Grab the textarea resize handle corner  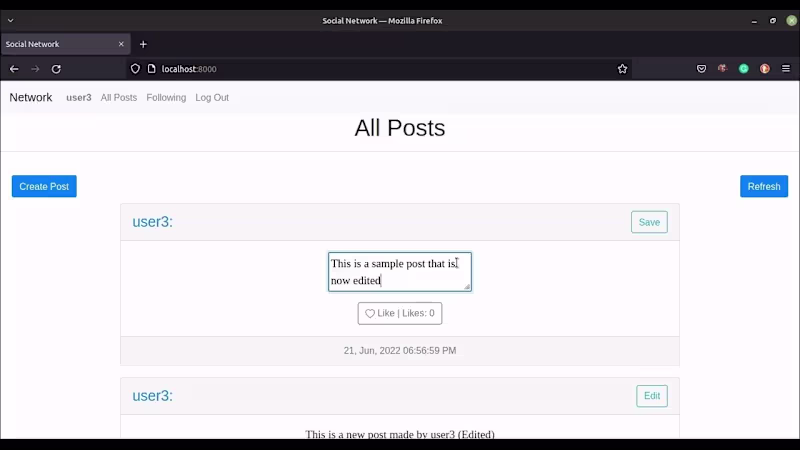tap(467, 287)
